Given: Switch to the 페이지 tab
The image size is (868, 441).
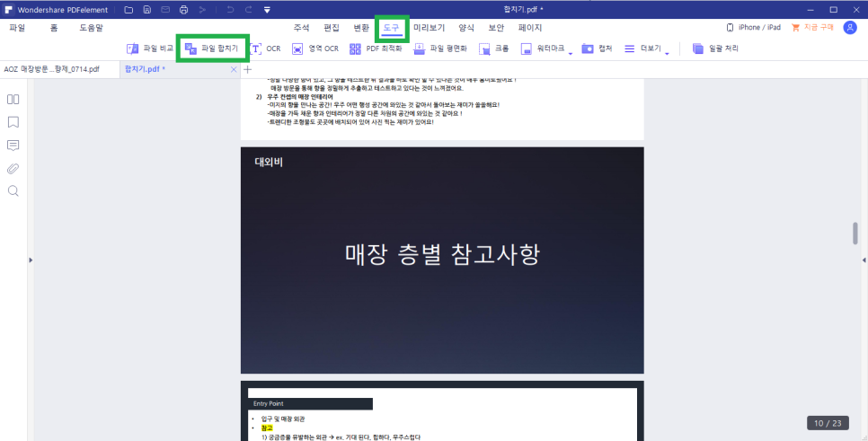Looking at the screenshot, I should [x=530, y=28].
